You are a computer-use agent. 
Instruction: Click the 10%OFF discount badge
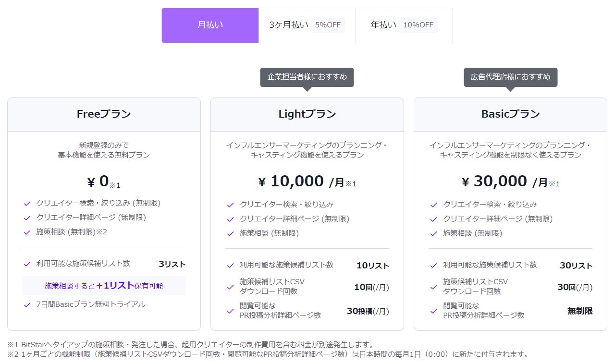(x=418, y=25)
